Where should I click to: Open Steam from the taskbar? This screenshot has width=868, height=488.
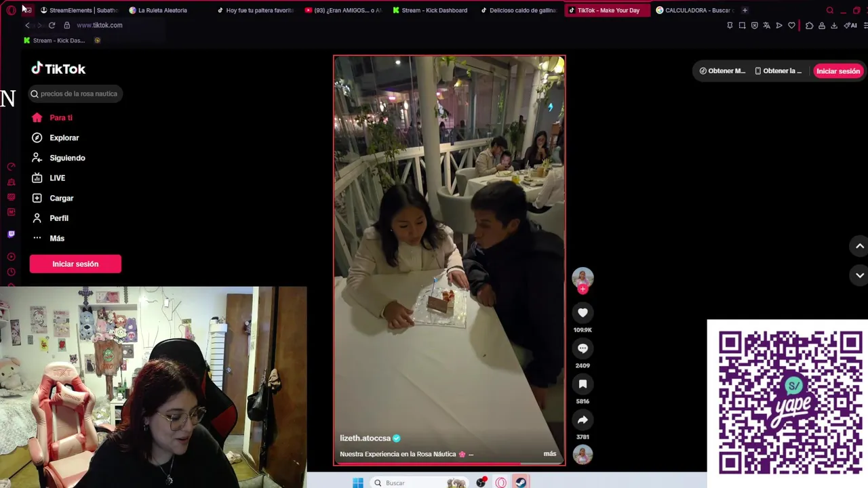520,483
